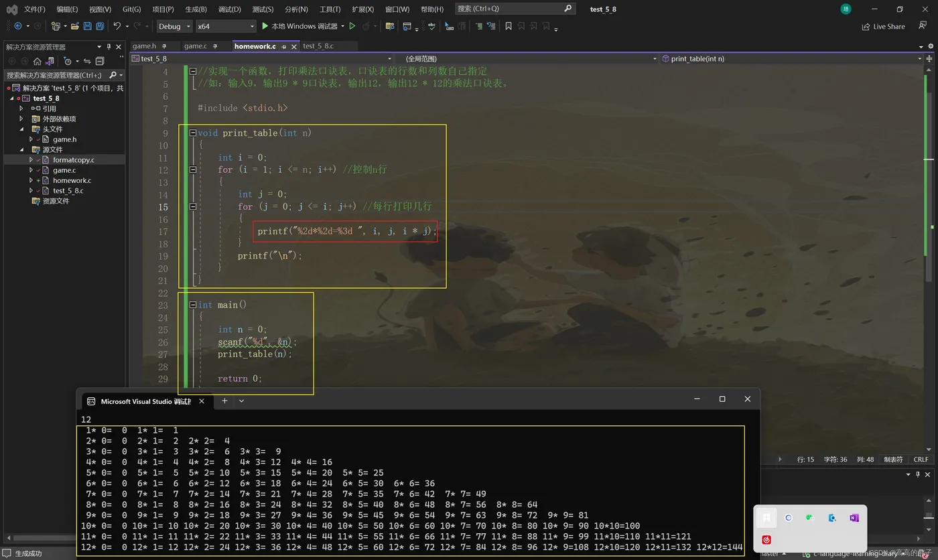Click the Undo arrow icon
Image resolution: width=938 pixels, height=560 pixels.
(x=117, y=26)
